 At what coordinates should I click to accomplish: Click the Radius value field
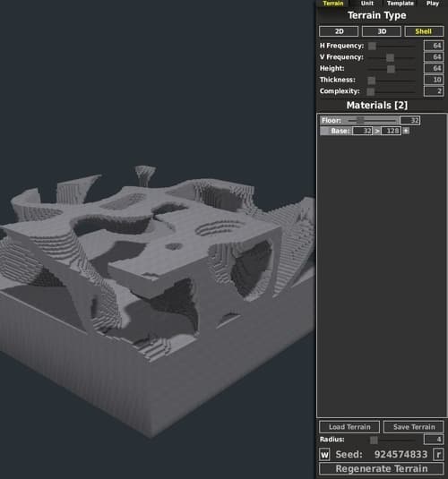(x=434, y=440)
